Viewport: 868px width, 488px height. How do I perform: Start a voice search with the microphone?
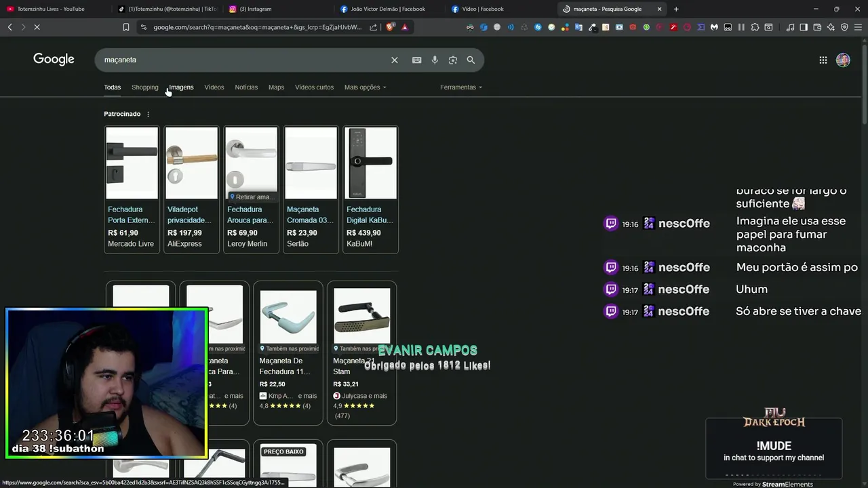coord(435,60)
